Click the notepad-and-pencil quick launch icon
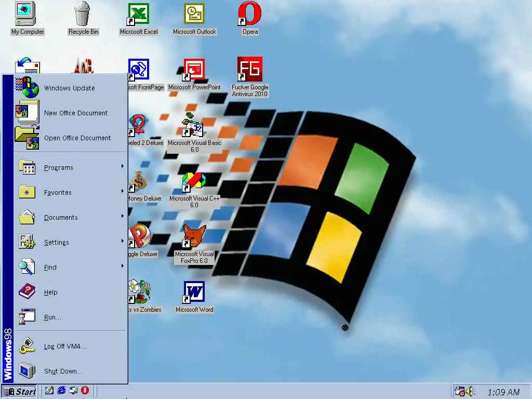 coord(49,391)
